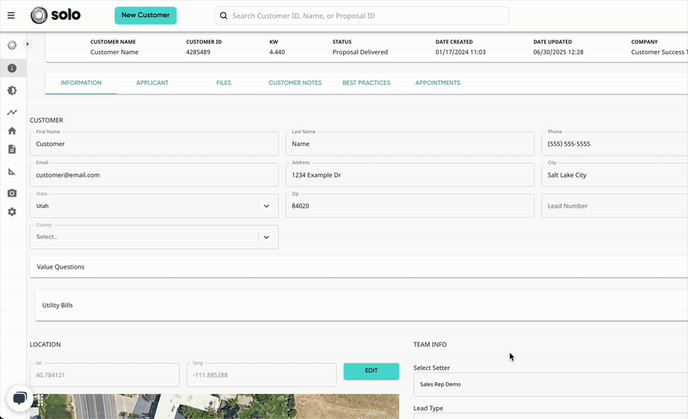
Task: Click the New Customer button
Action: (x=146, y=15)
